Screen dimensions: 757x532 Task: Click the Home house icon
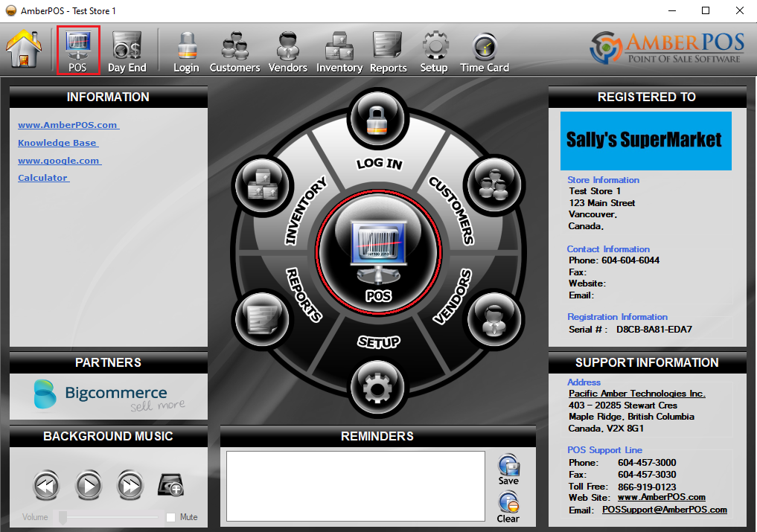click(x=24, y=48)
